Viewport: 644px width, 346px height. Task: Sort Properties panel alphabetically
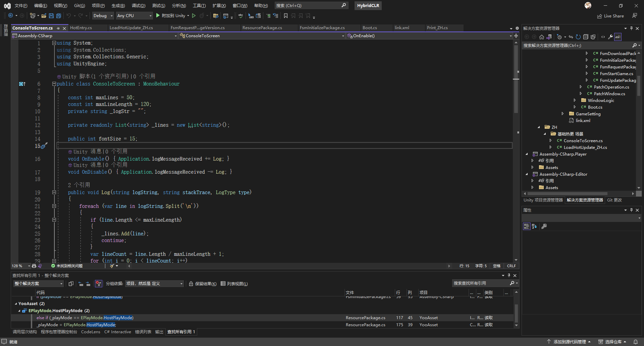pos(534,226)
